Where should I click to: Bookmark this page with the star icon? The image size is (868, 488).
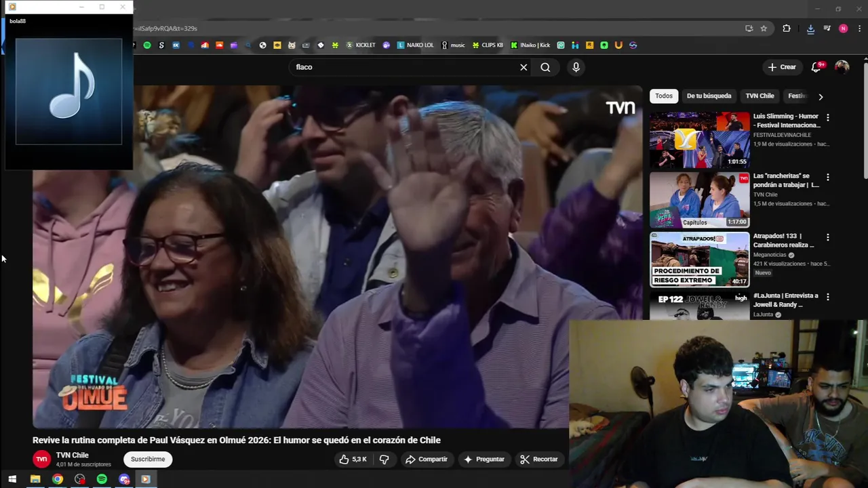tap(764, 28)
